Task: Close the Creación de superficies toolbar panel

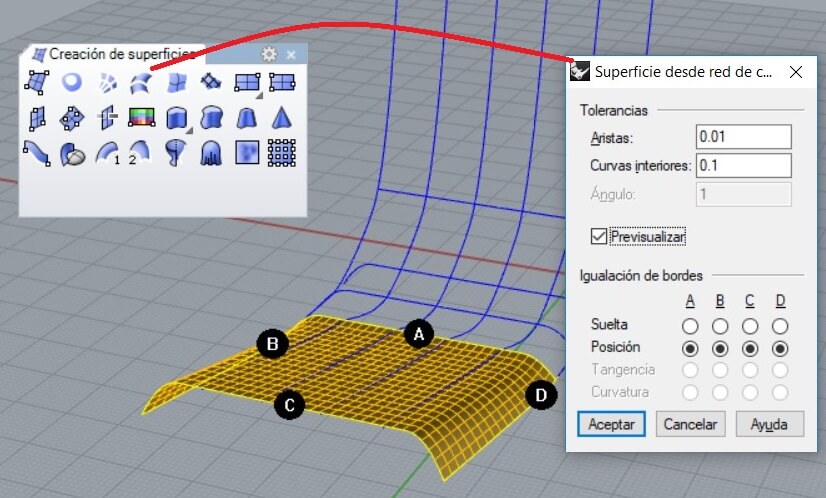Action: point(291,54)
